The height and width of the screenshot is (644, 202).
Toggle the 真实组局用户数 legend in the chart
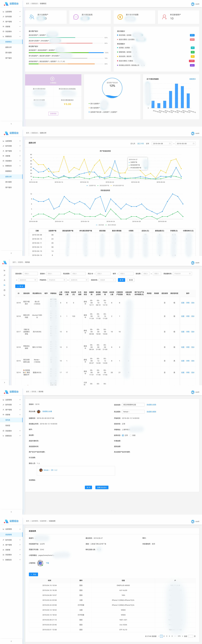103,186
